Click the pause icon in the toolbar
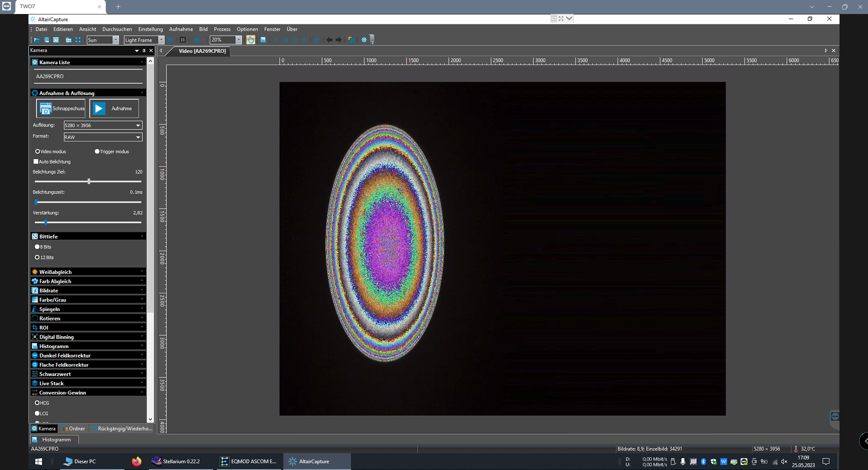 coord(183,40)
